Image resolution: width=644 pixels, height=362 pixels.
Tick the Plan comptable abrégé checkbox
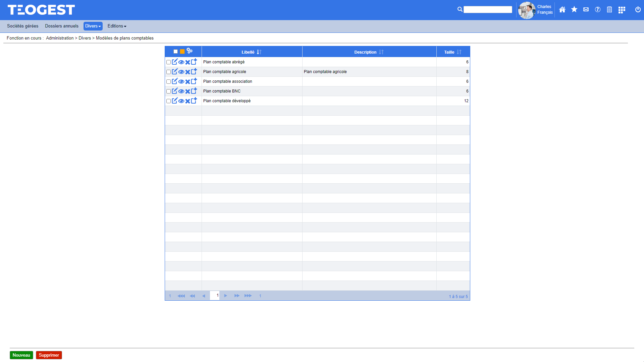point(168,62)
